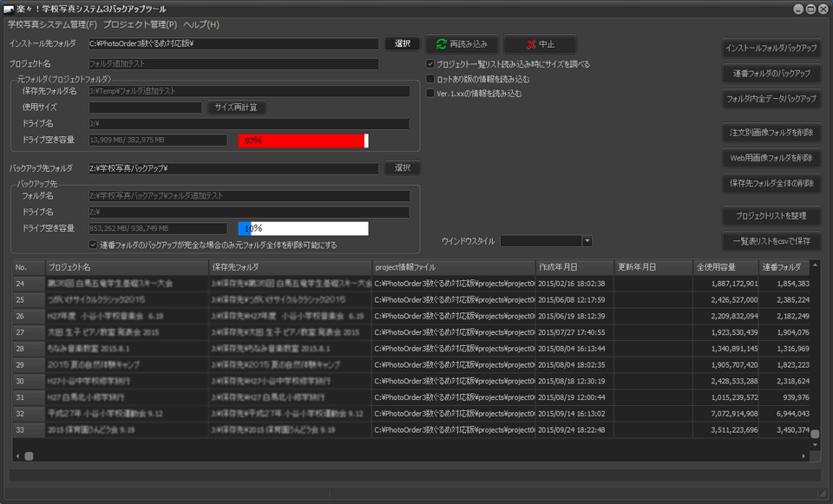The width and height of the screenshot is (833, 504).
Task: Click horizontal scrollbar right arrow
Action: point(803,455)
